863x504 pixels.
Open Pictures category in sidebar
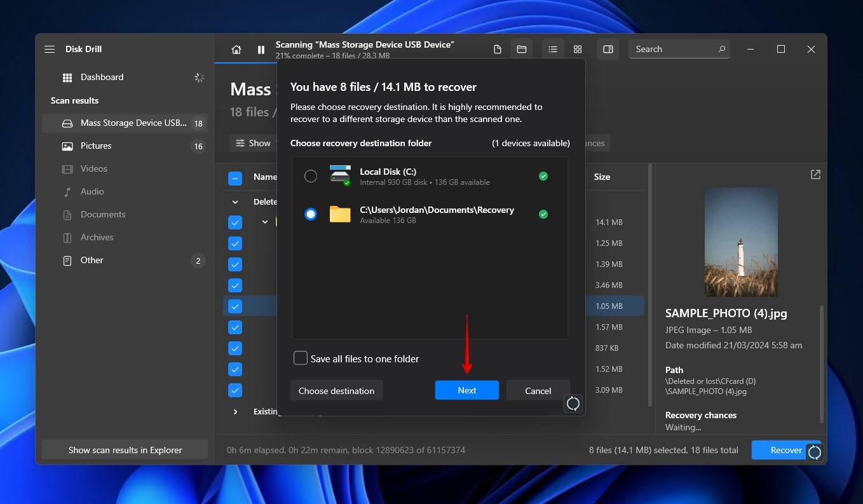point(96,146)
